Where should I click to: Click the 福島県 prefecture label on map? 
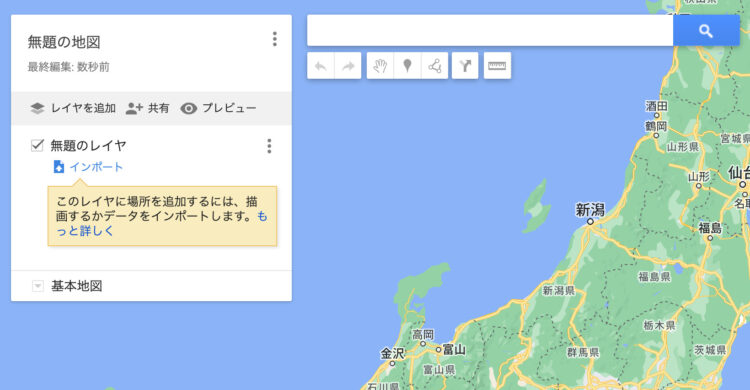[654, 277]
